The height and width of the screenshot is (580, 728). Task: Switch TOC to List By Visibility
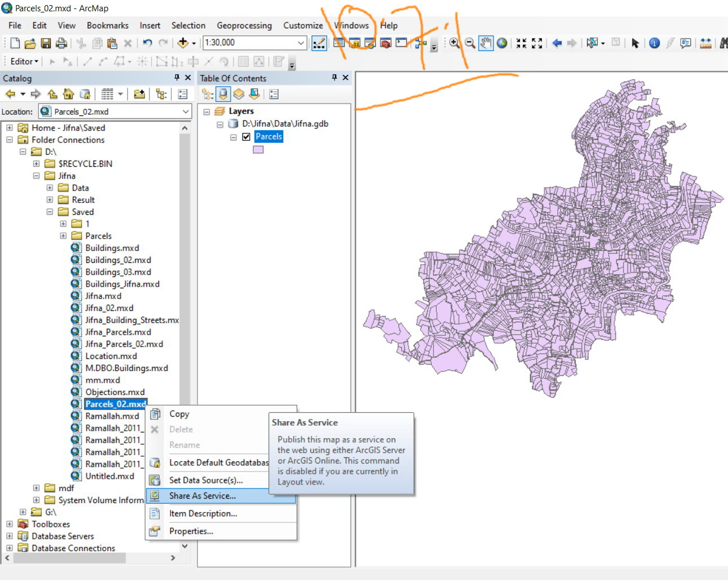click(x=239, y=94)
